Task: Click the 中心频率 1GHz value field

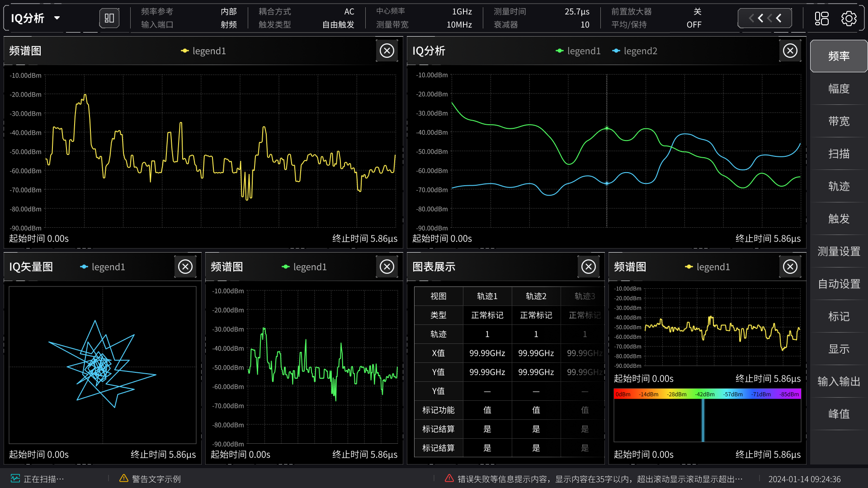Action: click(x=462, y=11)
